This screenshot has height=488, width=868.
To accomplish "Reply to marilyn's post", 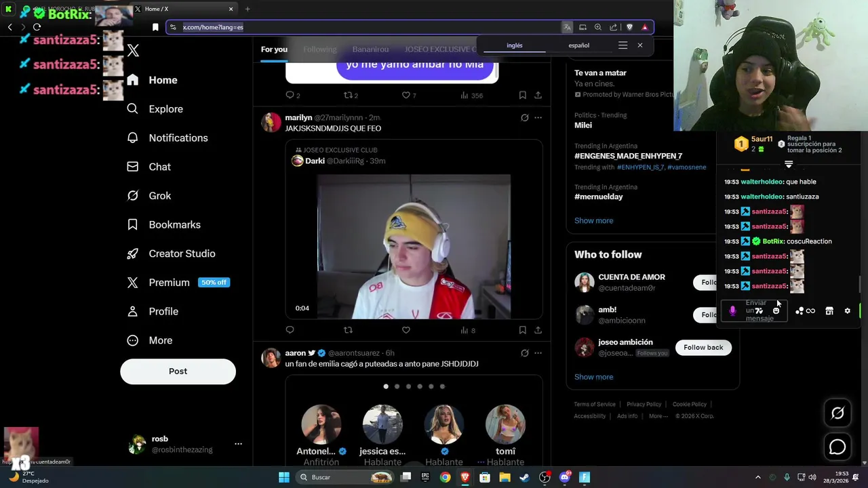I will click(x=290, y=330).
